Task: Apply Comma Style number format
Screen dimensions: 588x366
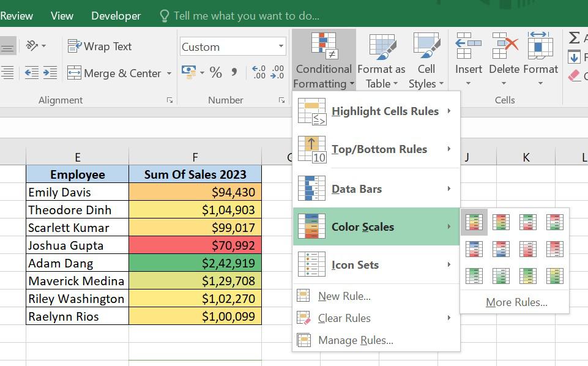Action: click(x=234, y=73)
